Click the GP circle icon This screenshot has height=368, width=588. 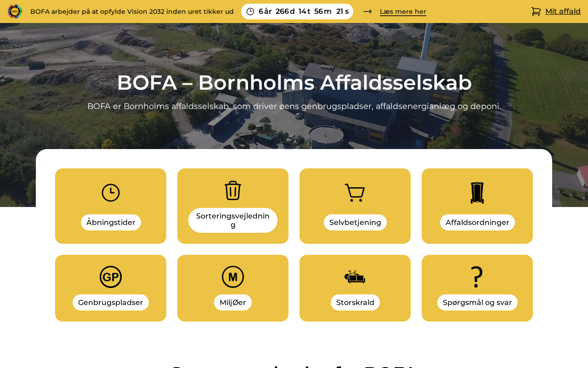click(x=111, y=277)
